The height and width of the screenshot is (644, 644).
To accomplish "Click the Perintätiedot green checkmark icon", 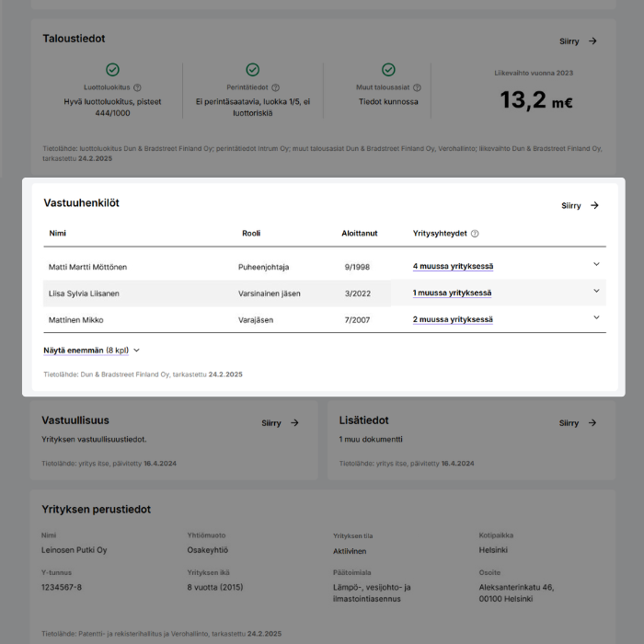I will (253, 70).
